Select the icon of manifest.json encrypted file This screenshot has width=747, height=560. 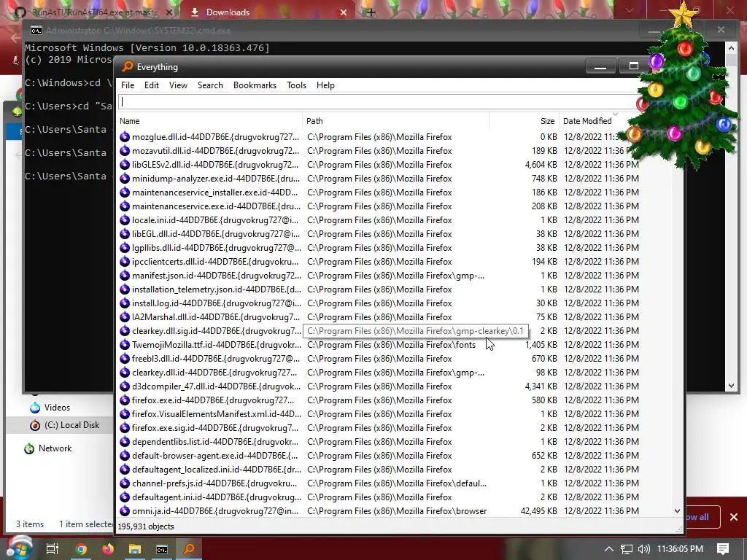point(124,275)
